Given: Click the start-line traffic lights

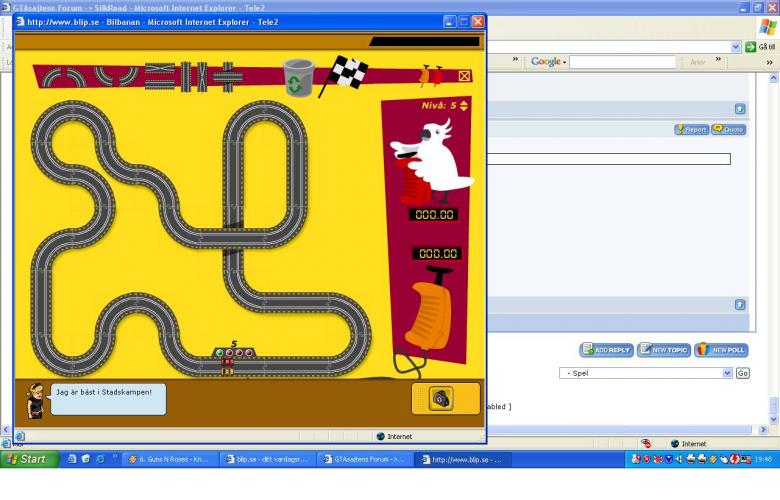Looking at the screenshot, I should [234, 352].
